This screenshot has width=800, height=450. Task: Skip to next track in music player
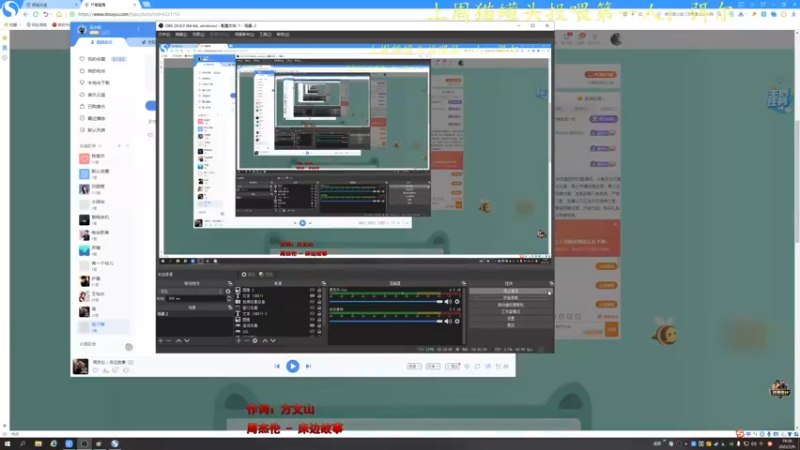(308, 366)
